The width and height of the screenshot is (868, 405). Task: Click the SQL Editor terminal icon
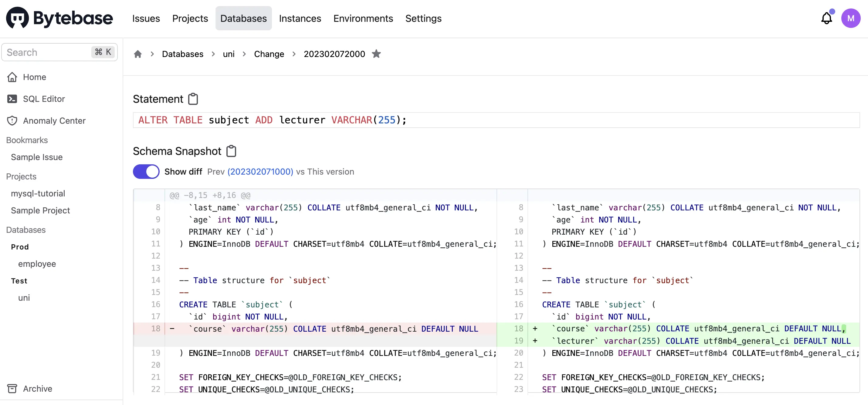coord(12,99)
